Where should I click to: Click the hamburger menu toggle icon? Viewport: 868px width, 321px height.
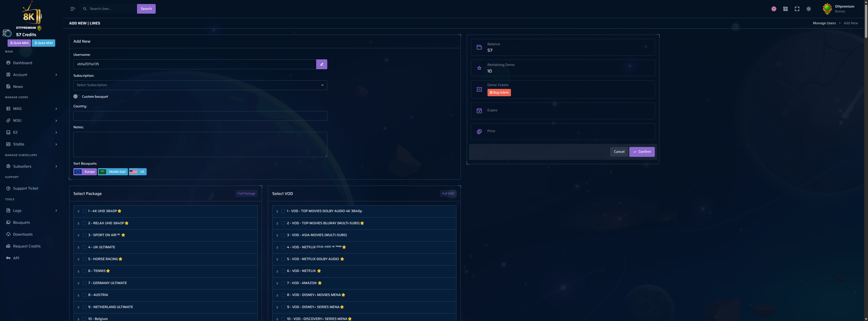[73, 9]
